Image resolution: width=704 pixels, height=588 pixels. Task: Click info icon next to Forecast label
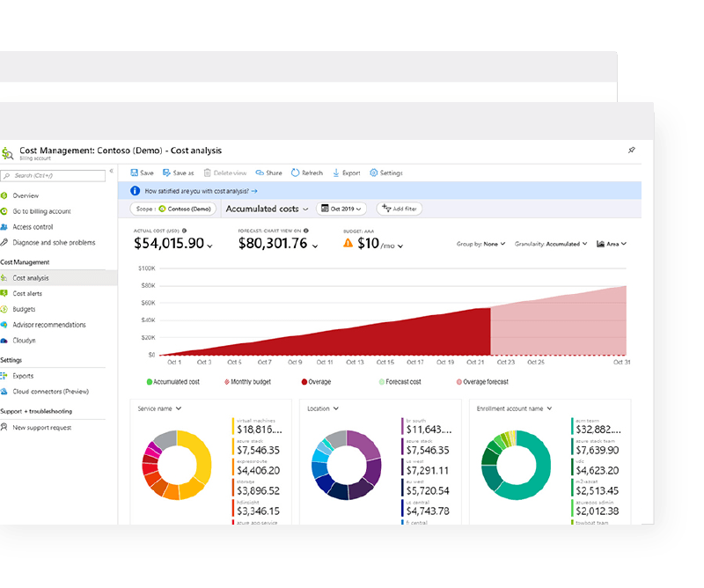305,231
